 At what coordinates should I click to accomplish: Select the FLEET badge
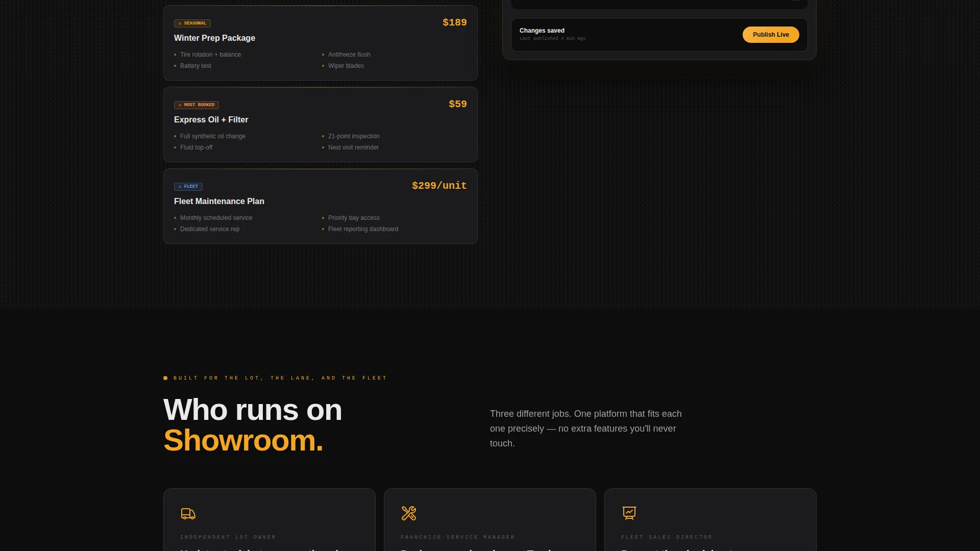(x=188, y=187)
